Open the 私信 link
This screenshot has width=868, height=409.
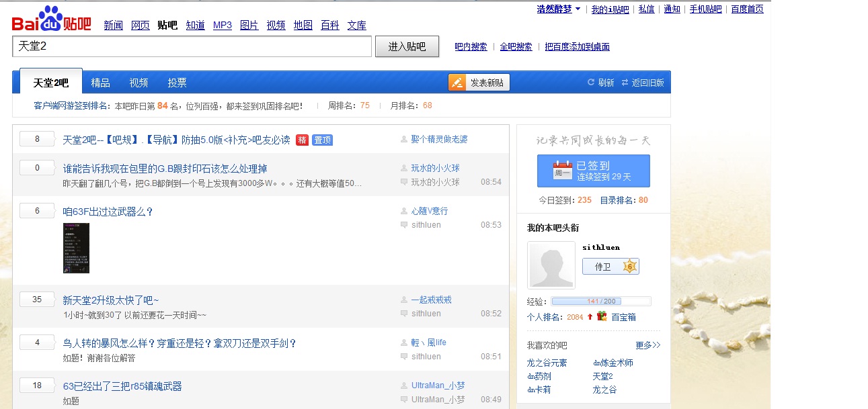point(646,9)
